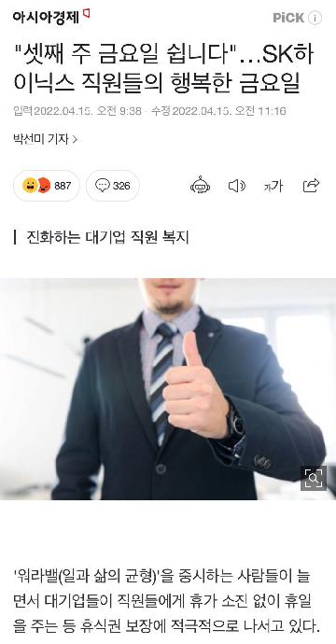Screen dimensions: 336x644
Task: Share the article via share icon
Action: point(311,186)
